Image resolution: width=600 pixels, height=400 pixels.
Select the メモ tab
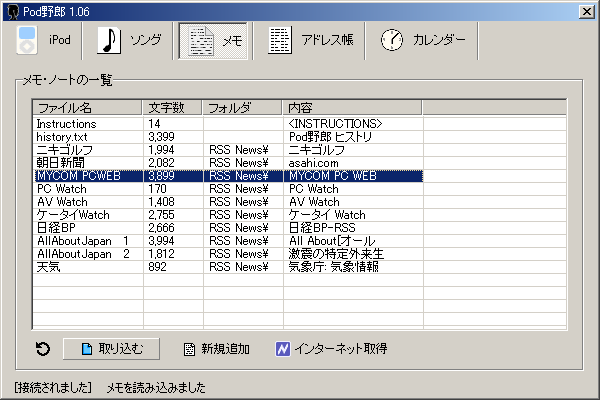coord(213,41)
